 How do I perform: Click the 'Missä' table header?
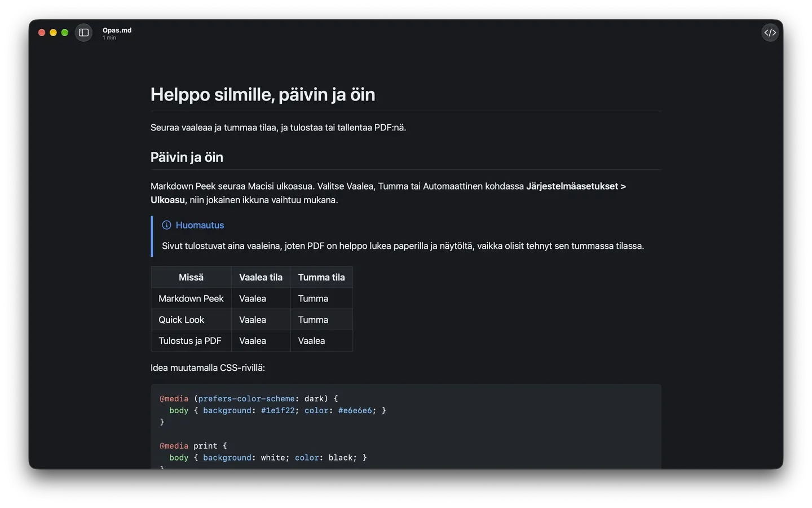pos(191,277)
